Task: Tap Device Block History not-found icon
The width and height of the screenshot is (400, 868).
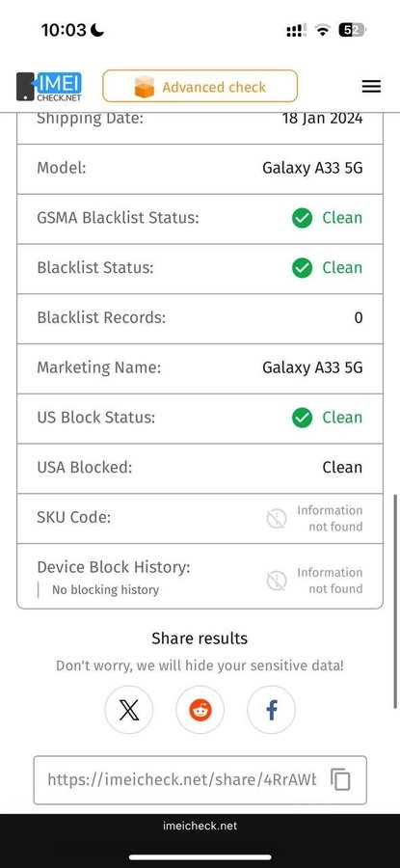Action: point(277,581)
